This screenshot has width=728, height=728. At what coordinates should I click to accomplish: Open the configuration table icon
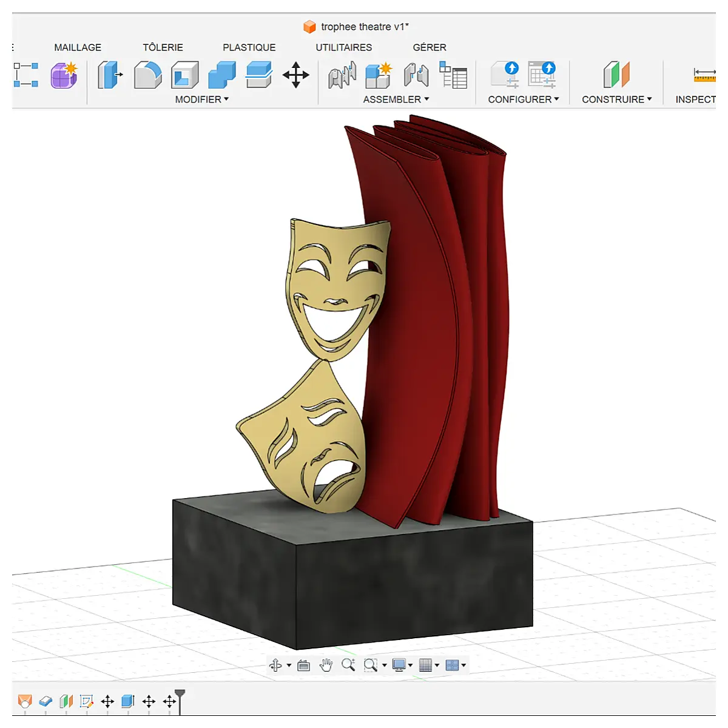pyautogui.click(x=542, y=75)
